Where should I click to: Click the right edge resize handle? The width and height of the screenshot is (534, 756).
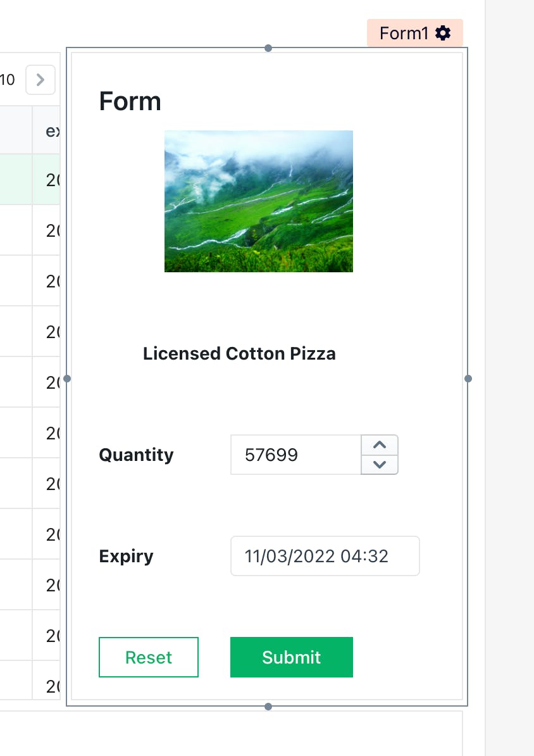[x=468, y=379]
